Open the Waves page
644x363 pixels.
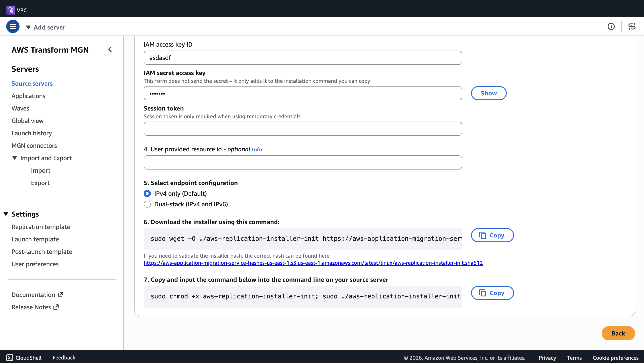point(20,108)
